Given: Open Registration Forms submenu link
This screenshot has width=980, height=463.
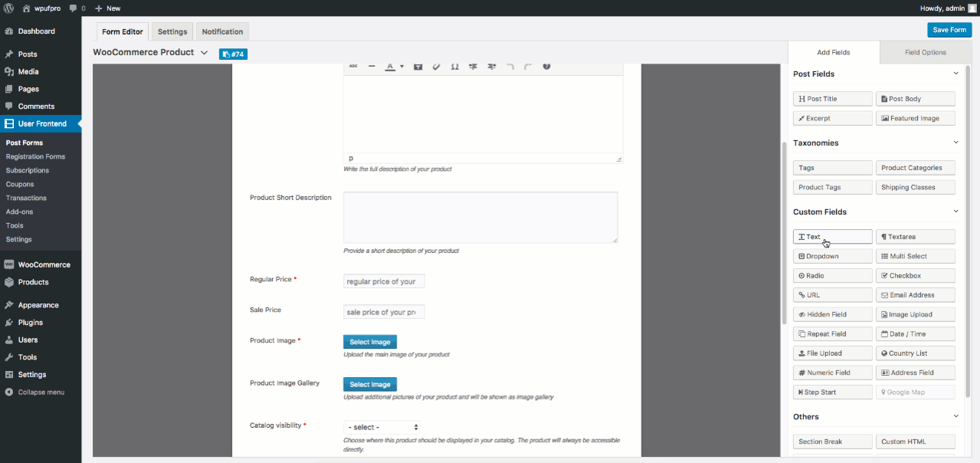Looking at the screenshot, I should point(35,156).
